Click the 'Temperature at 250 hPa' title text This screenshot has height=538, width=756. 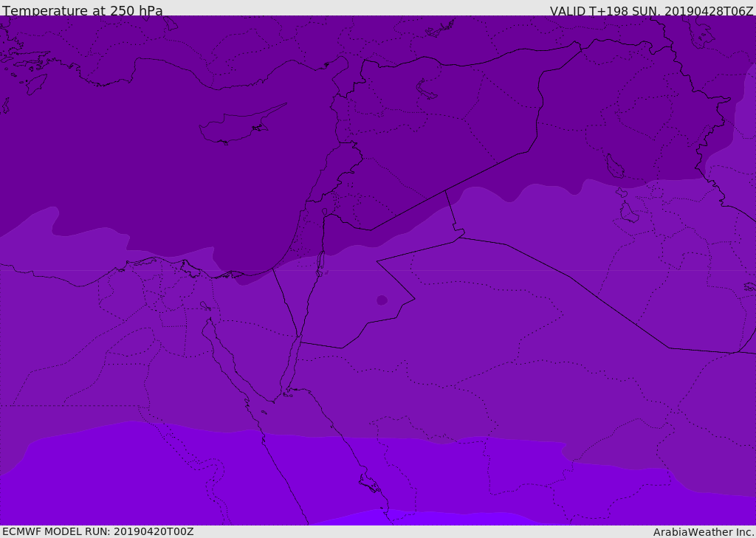tap(83, 10)
